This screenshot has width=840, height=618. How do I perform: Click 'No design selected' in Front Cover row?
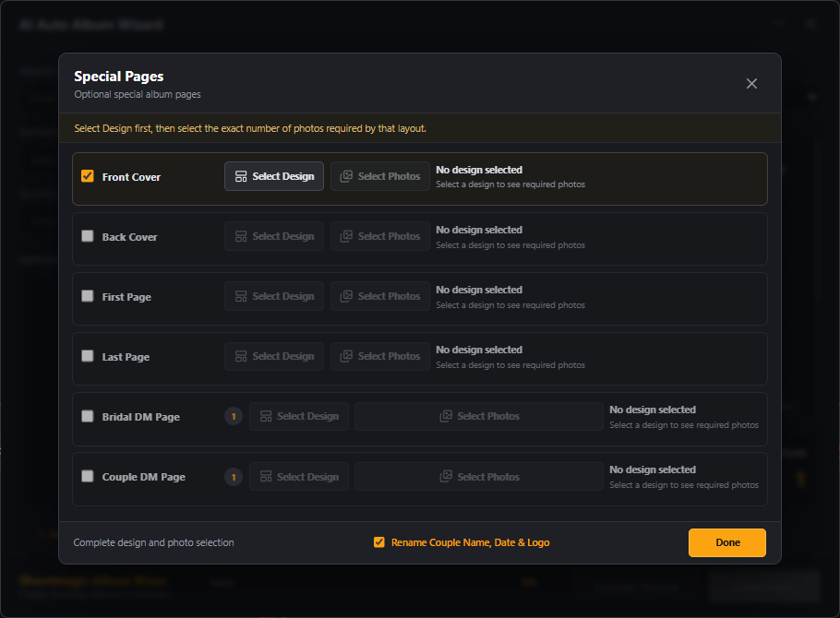pos(479,170)
